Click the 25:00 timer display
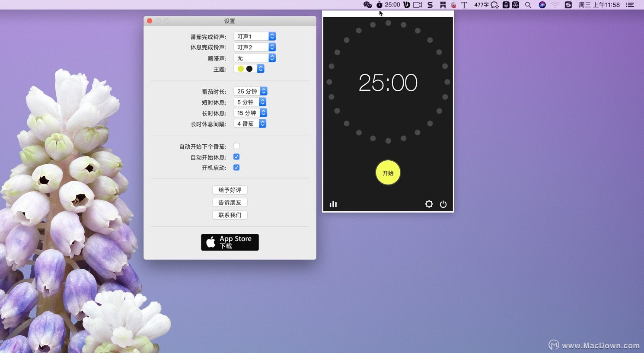 tap(388, 83)
